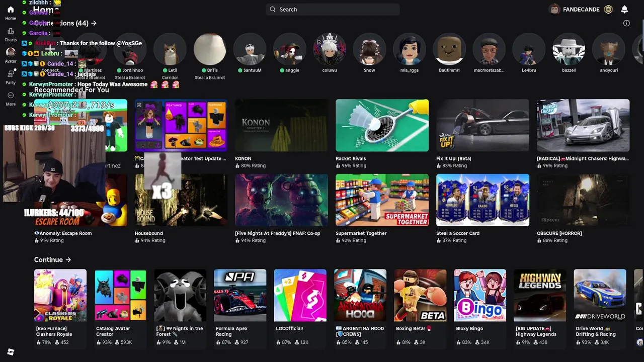The height and width of the screenshot is (362, 644).
Task: Open Fix It Up! (Beta) thumbnail
Action: 482,125
